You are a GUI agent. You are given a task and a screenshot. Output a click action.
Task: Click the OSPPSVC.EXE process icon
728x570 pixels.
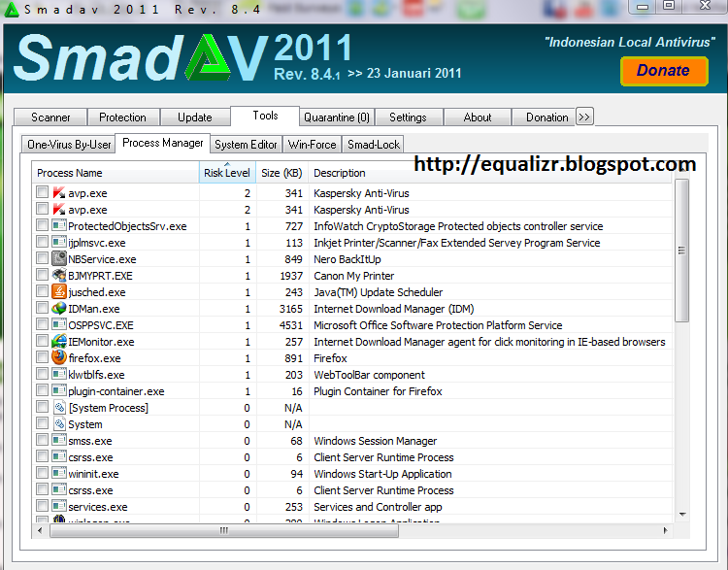click(x=59, y=324)
